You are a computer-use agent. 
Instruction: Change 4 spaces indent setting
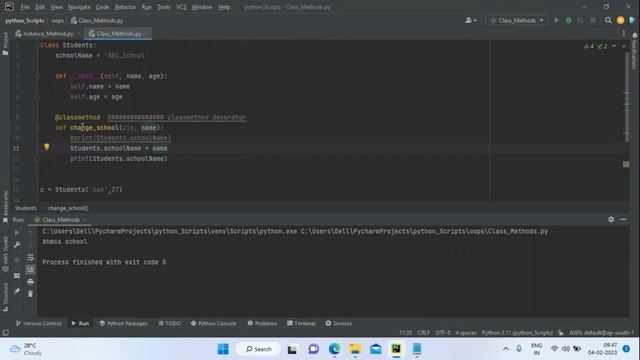coord(466,333)
